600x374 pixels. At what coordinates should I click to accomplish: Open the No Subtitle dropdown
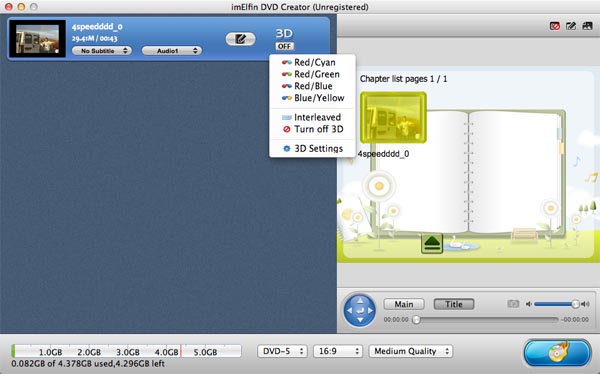tap(102, 51)
